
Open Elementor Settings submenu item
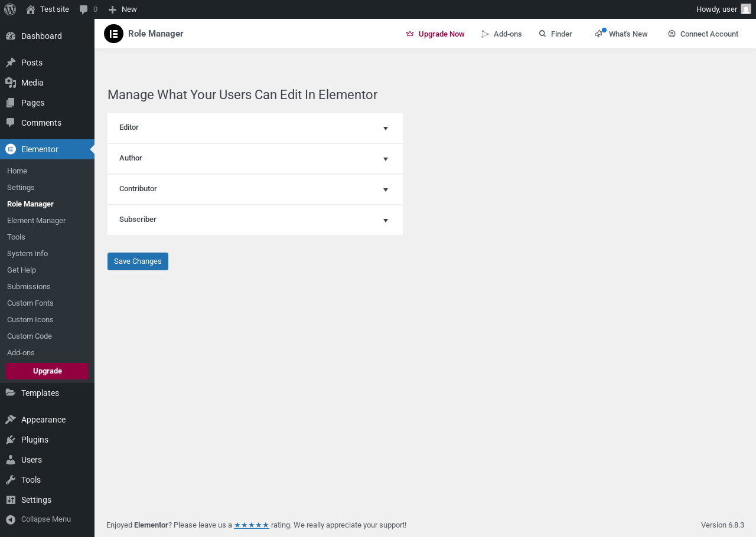[x=21, y=188]
